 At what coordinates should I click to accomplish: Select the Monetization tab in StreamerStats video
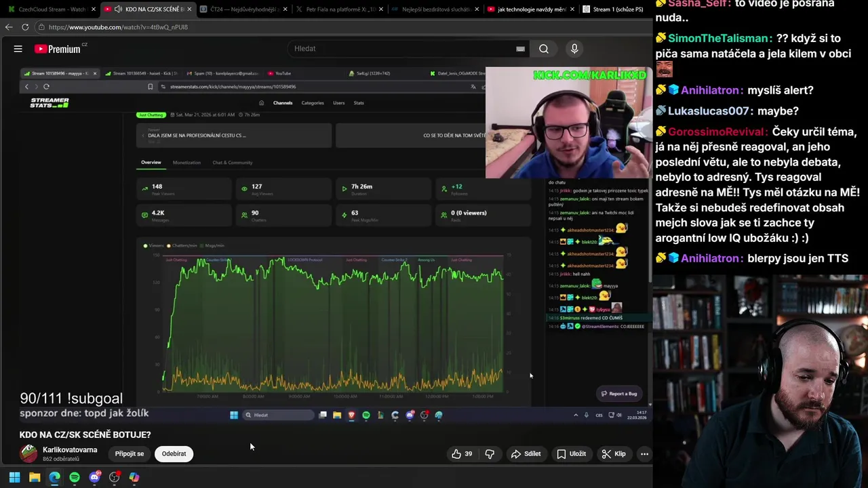[x=186, y=163]
